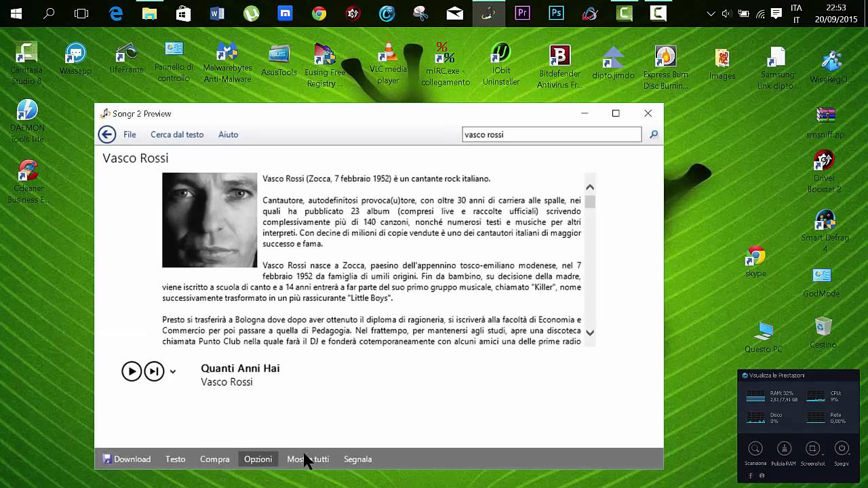Select the Samsung Link desktop icon
Screen dimensions: 868x488
click(x=777, y=69)
